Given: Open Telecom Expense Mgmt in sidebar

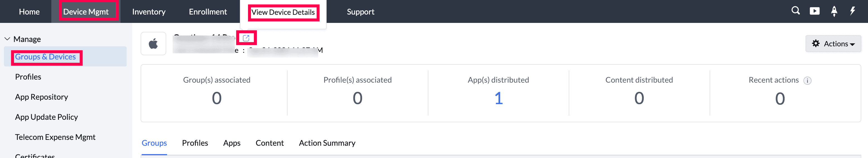Looking at the screenshot, I should [x=55, y=137].
